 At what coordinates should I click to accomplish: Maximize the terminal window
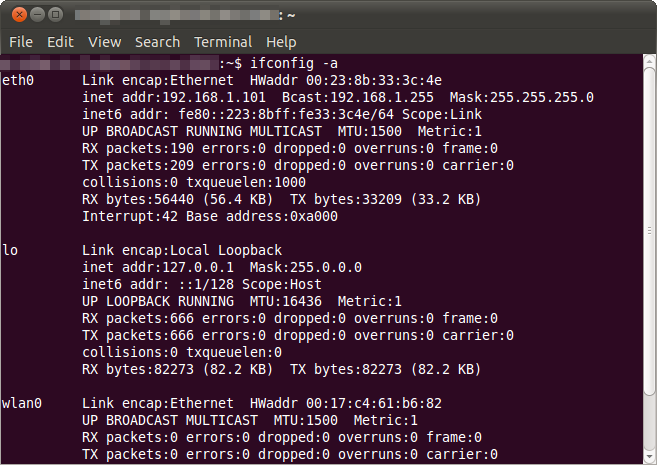(55, 15)
